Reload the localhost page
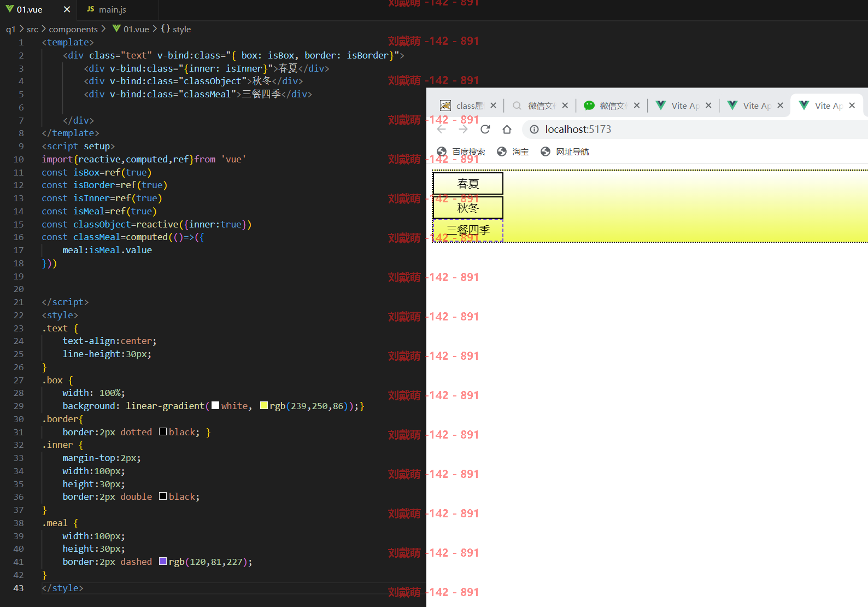This screenshot has height=607, width=868. tap(485, 129)
